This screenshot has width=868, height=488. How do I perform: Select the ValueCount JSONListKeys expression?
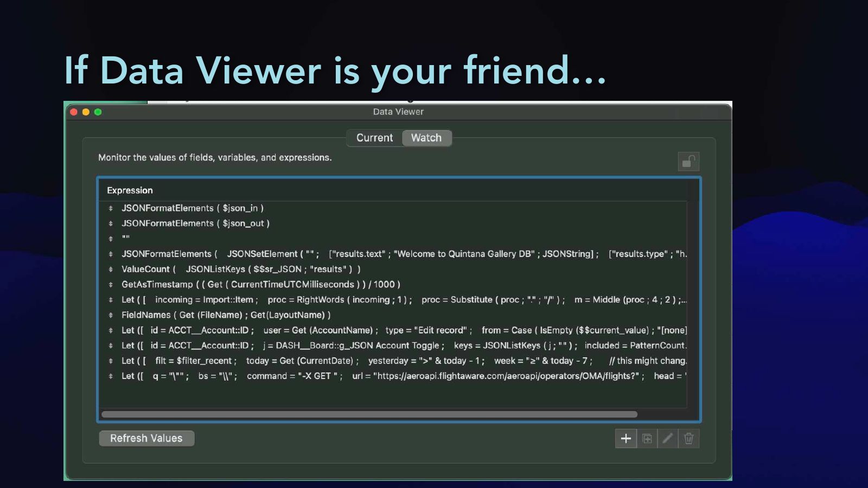pos(241,269)
